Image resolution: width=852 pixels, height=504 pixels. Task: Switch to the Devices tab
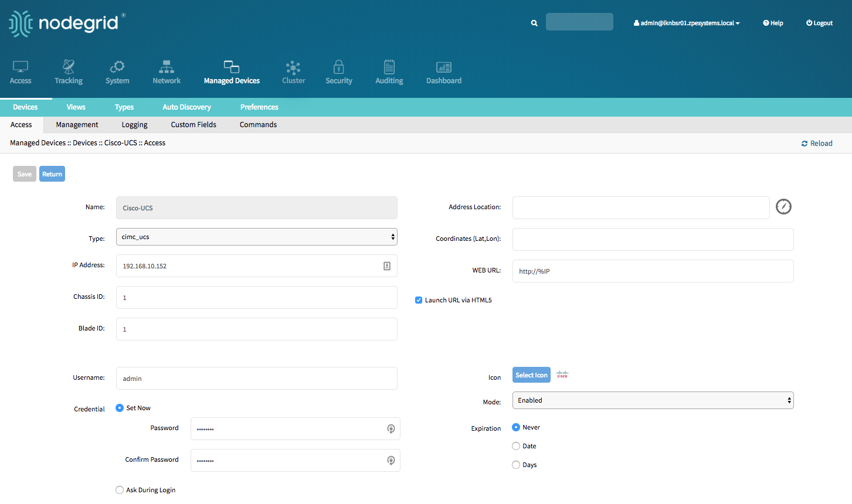(x=25, y=107)
